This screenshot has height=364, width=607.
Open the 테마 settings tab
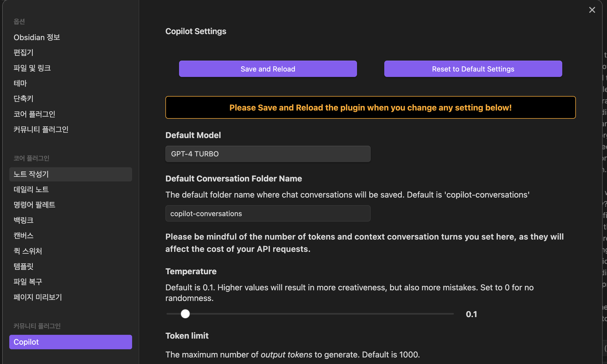[20, 83]
